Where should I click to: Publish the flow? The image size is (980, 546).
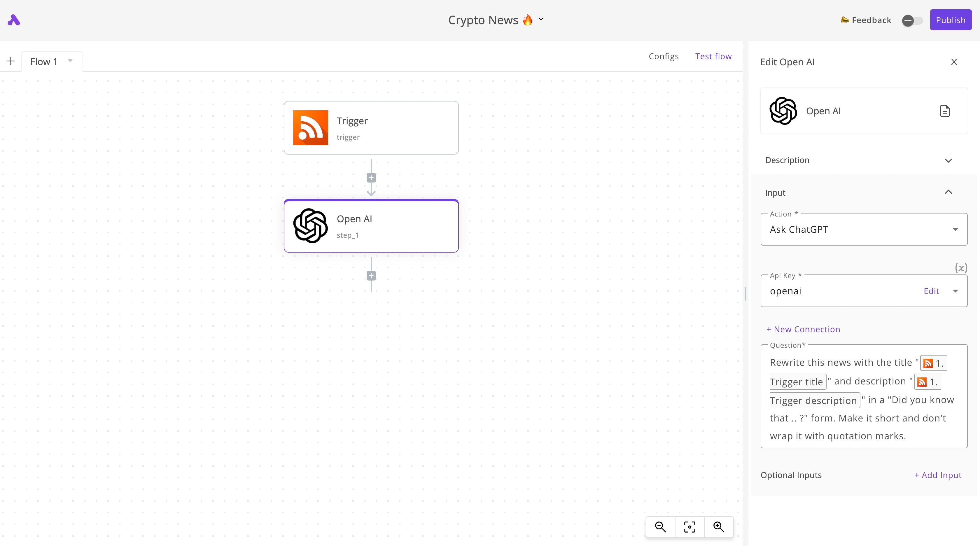coord(950,20)
